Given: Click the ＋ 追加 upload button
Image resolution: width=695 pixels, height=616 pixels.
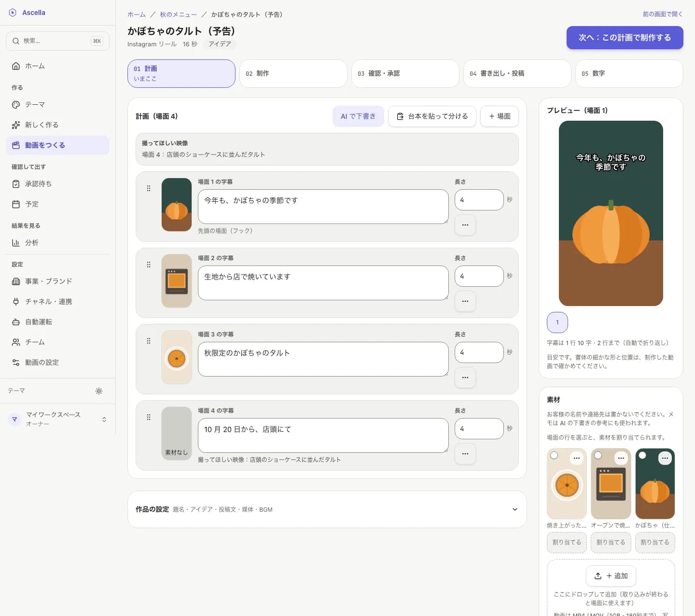Looking at the screenshot, I should tap(611, 576).
